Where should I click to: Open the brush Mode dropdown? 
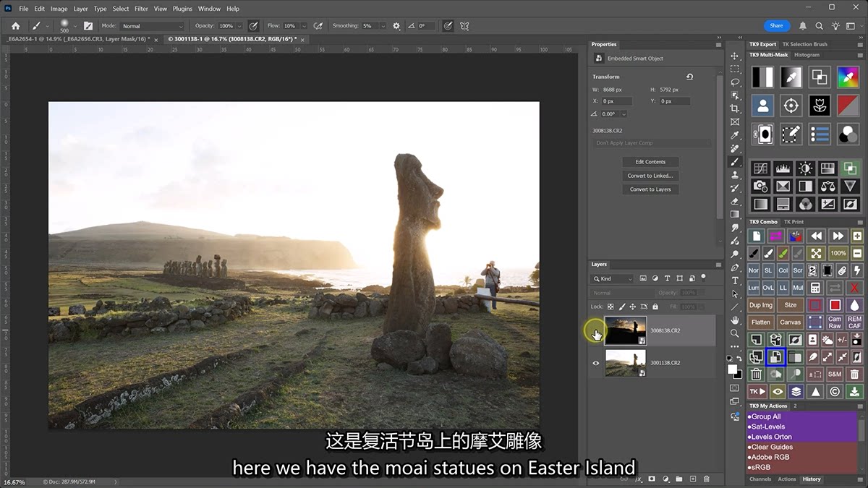pyautogui.click(x=152, y=26)
